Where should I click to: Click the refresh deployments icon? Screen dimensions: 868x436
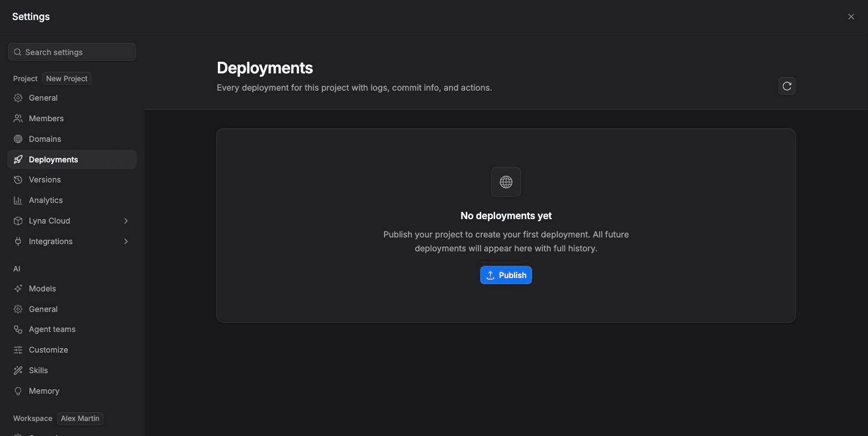787,86
